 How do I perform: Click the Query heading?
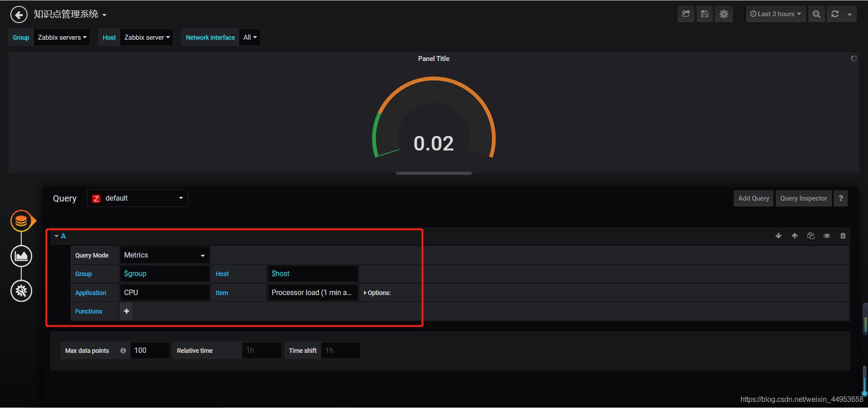(65, 198)
